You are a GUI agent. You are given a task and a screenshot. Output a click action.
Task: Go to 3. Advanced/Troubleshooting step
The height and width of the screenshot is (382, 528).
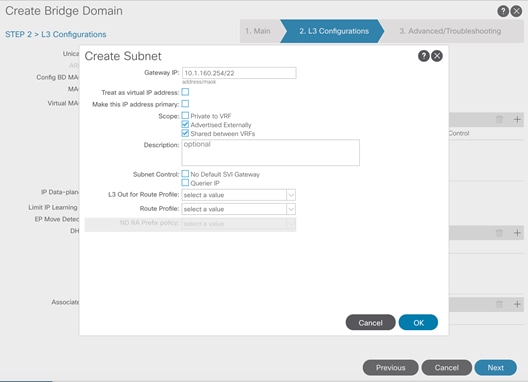point(450,31)
